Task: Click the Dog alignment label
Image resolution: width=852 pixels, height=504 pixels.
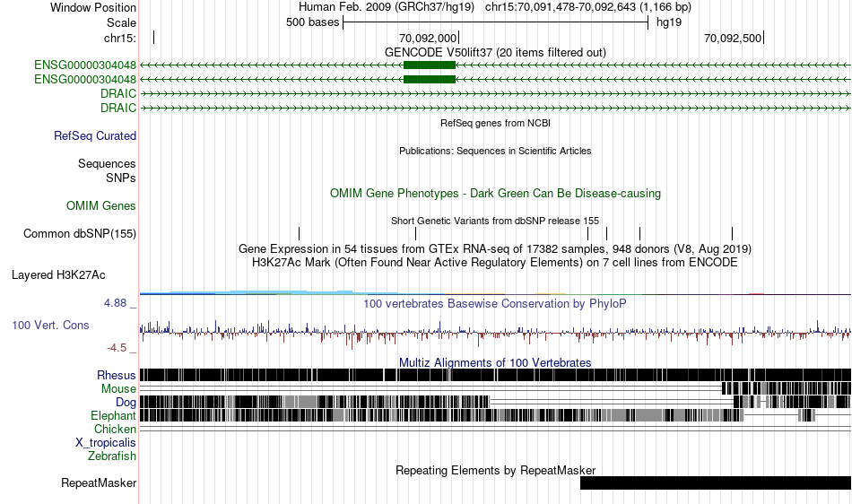Action: (126, 402)
